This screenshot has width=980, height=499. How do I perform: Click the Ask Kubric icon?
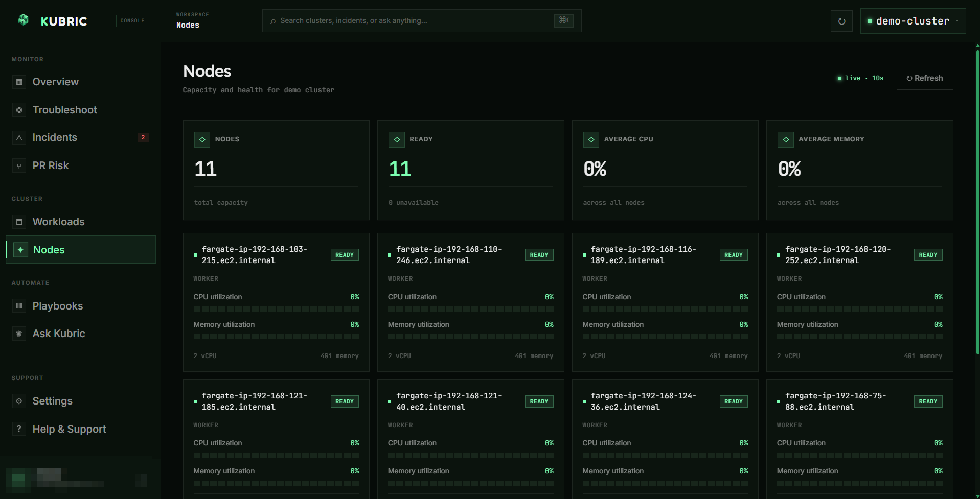click(x=19, y=334)
